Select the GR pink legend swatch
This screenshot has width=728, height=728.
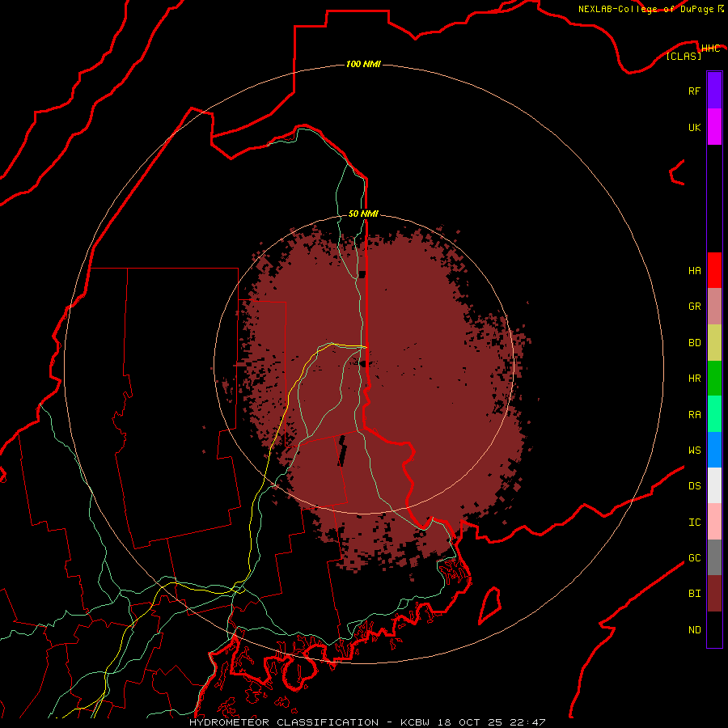[x=714, y=307]
